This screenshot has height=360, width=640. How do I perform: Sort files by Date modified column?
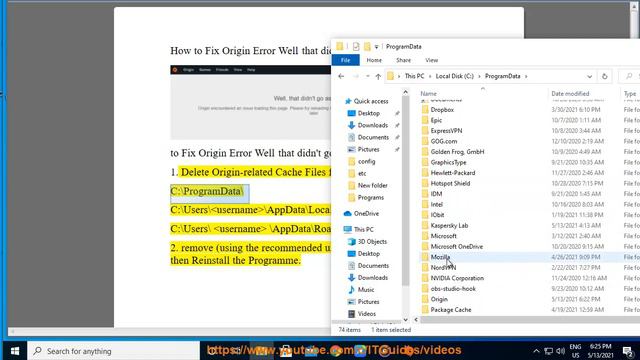[x=570, y=94]
